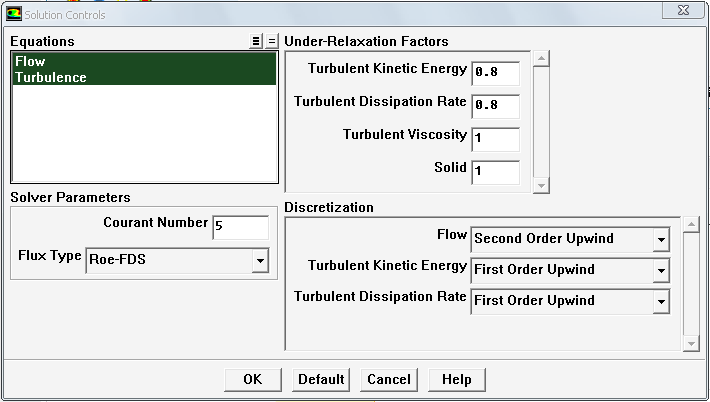The width and height of the screenshot is (710, 402).
Task: Click the deselect-all equations icon
Action: pos(271,41)
